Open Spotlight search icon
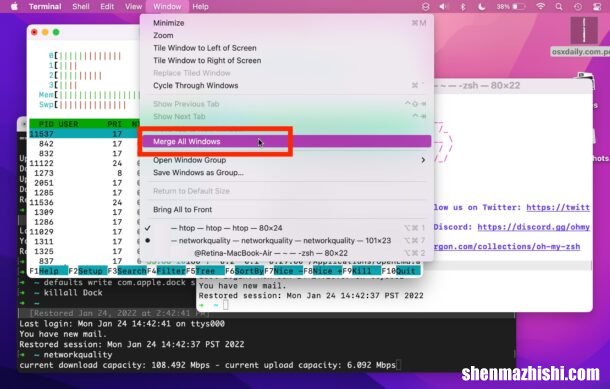This screenshot has height=389, width=610. click(559, 7)
